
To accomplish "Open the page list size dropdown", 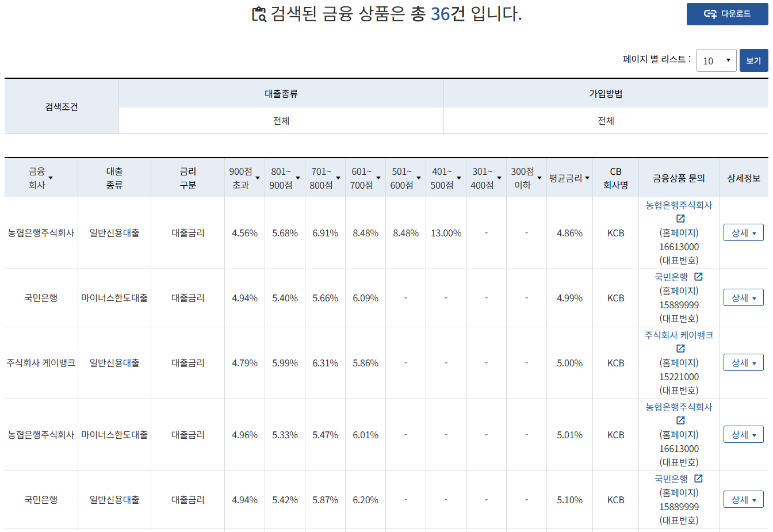I will tap(716, 60).
